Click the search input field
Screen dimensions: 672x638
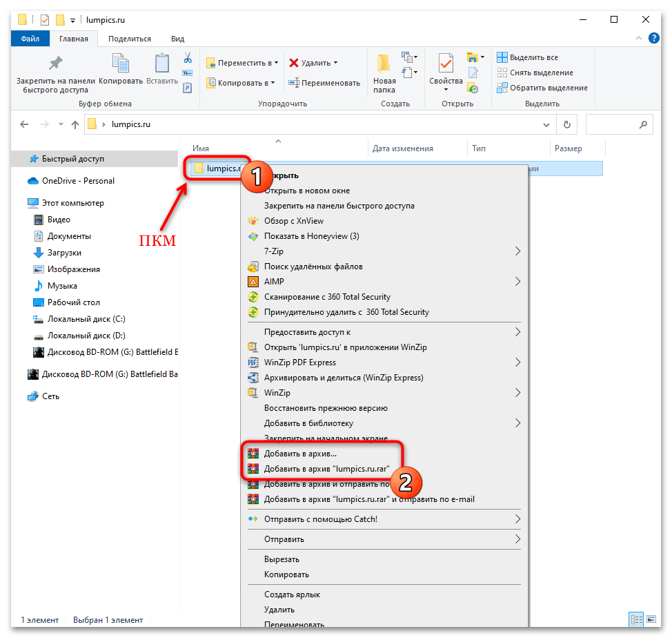(x=613, y=125)
